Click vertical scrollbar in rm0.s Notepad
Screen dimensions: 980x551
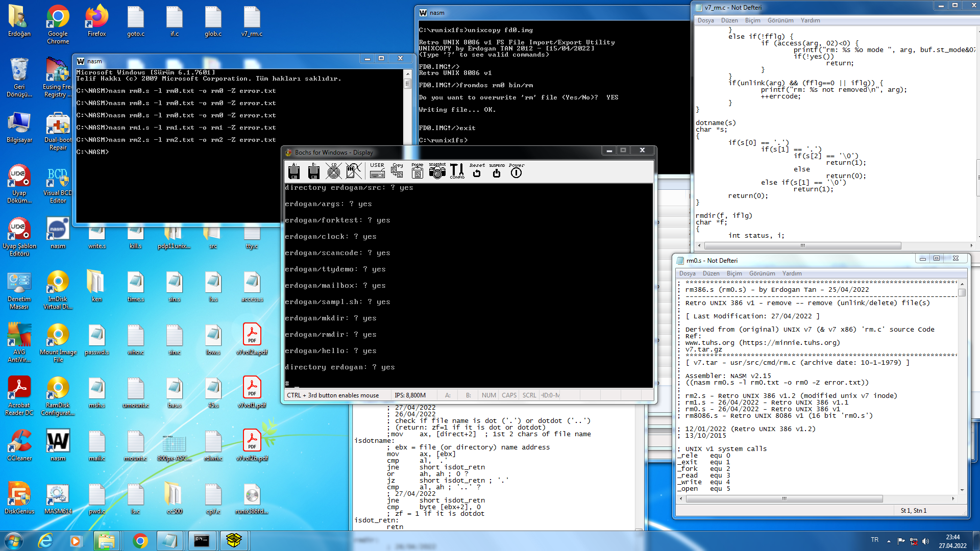[x=962, y=385]
